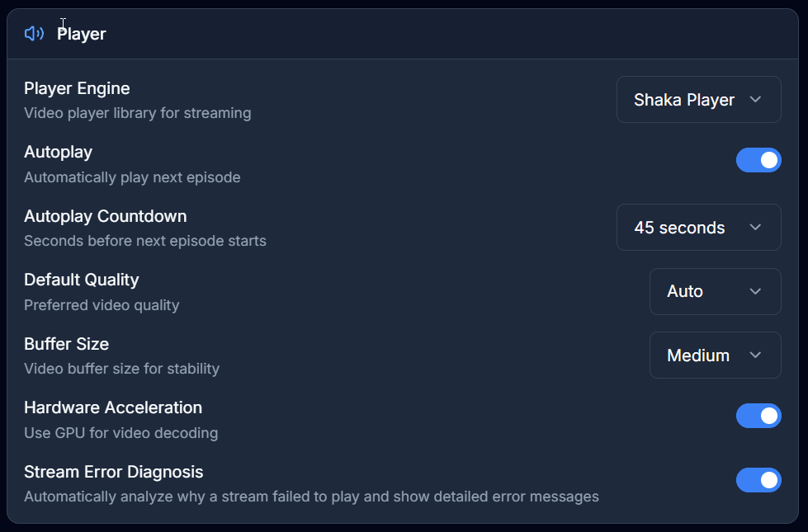Viewport: 808px width, 532px height.
Task: Select the Player section heading
Action: click(x=81, y=34)
